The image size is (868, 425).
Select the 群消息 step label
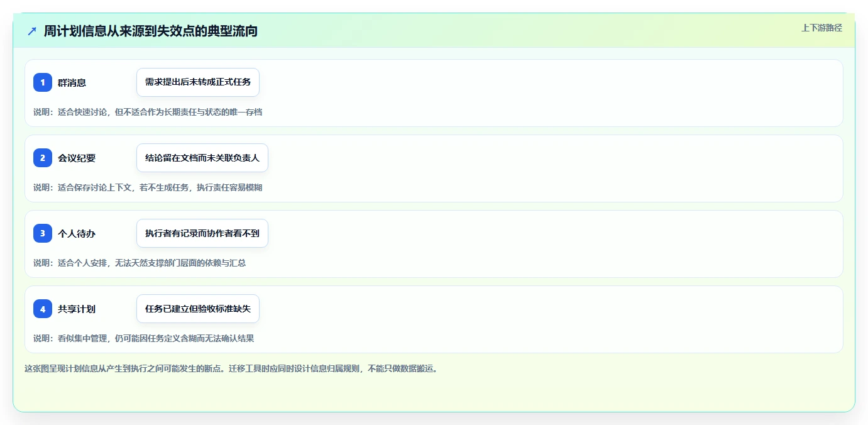click(x=72, y=82)
